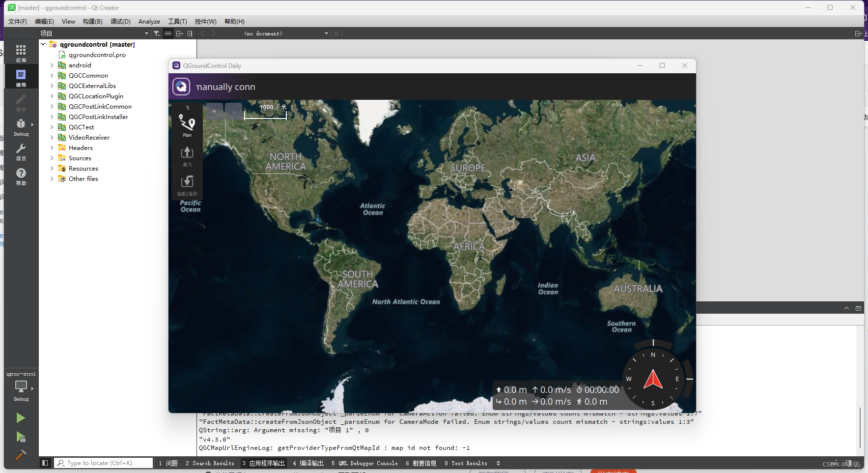The height and width of the screenshot is (473, 868).
Task: Expand the Resources folder
Action: (x=52, y=168)
